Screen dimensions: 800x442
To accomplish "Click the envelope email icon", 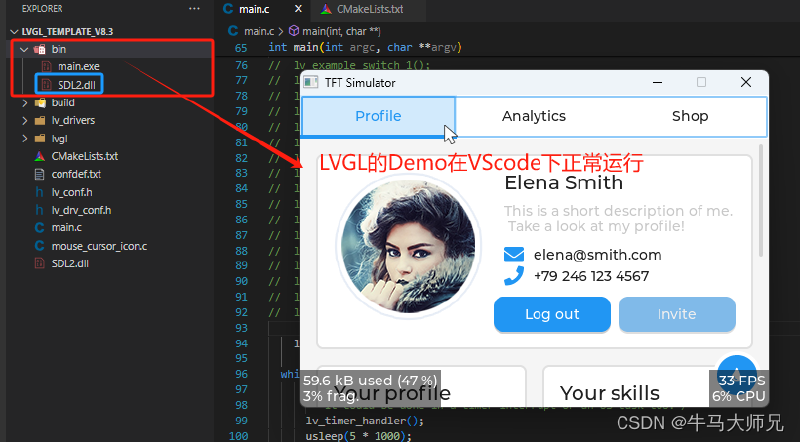I will (514, 254).
